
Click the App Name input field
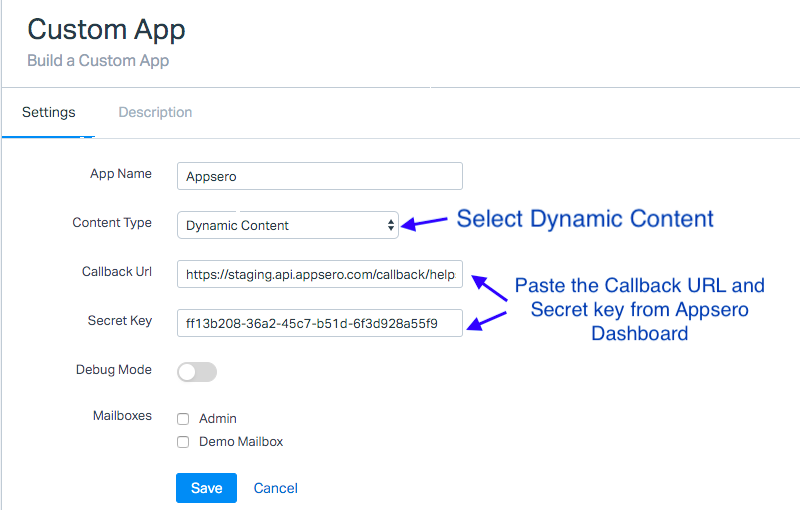click(x=320, y=176)
